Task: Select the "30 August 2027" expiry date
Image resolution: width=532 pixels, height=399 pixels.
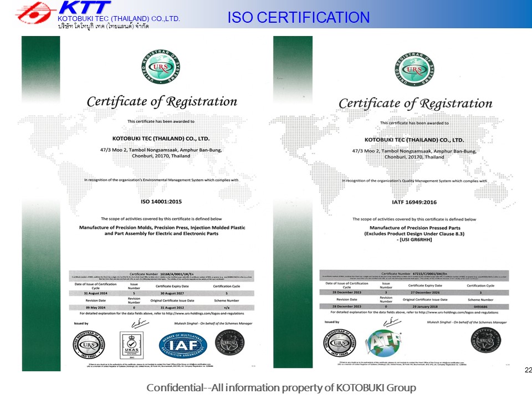Action: coord(172,294)
